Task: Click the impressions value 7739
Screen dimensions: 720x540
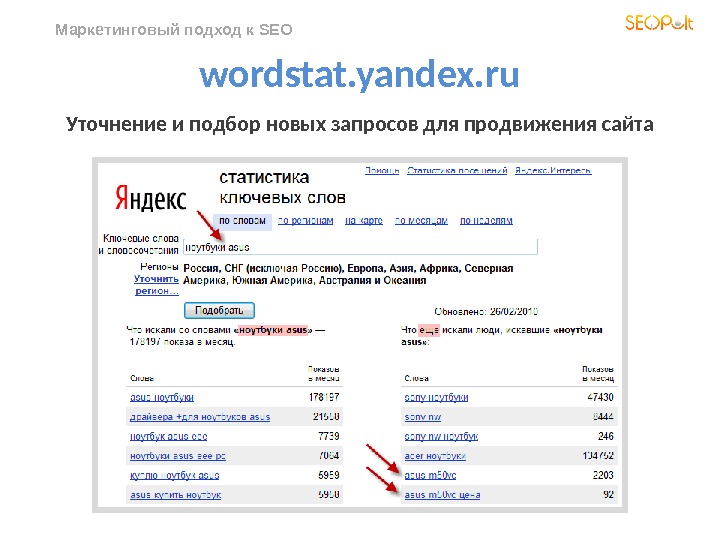Action: (329, 436)
